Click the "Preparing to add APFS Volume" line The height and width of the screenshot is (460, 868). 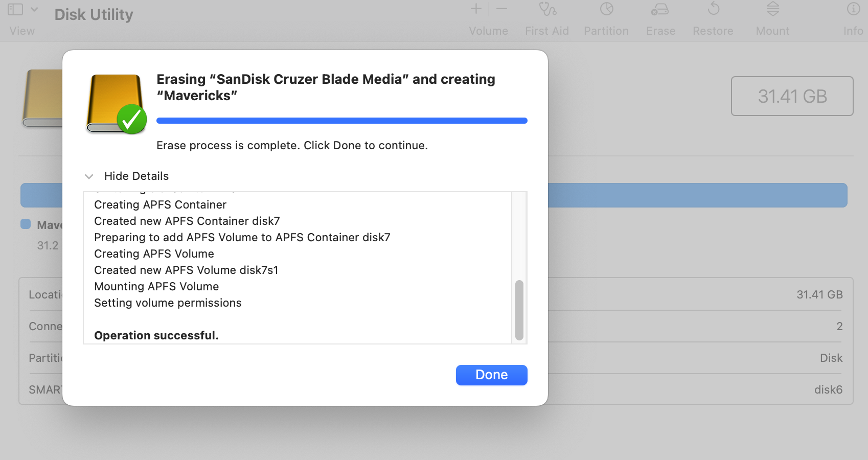242,237
